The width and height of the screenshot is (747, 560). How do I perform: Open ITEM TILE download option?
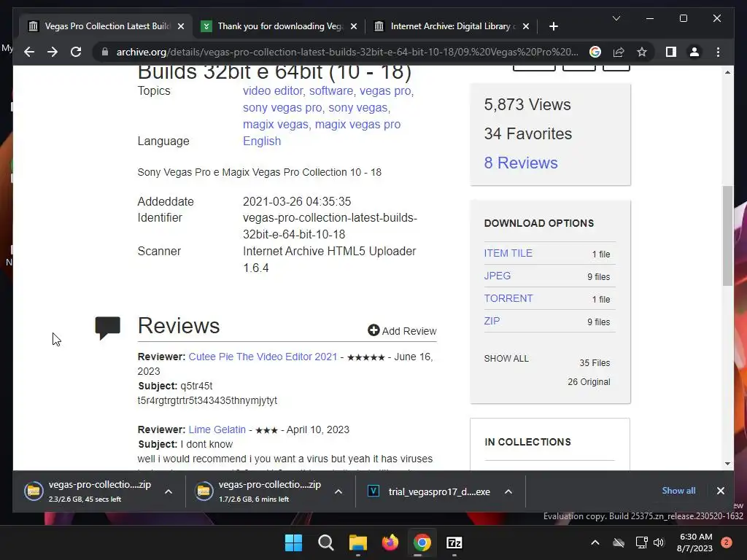tap(508, 253)
